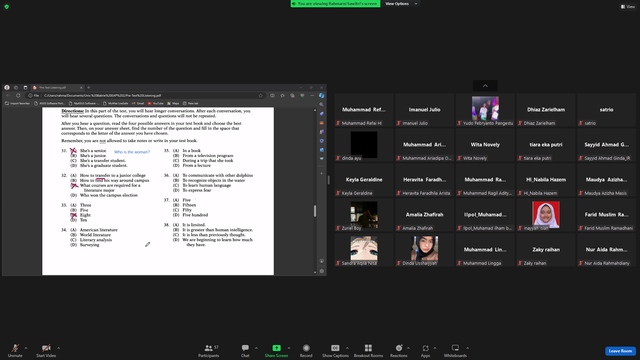Open Whiteboards
Screen dimensions: 640x360
[455, 350]
